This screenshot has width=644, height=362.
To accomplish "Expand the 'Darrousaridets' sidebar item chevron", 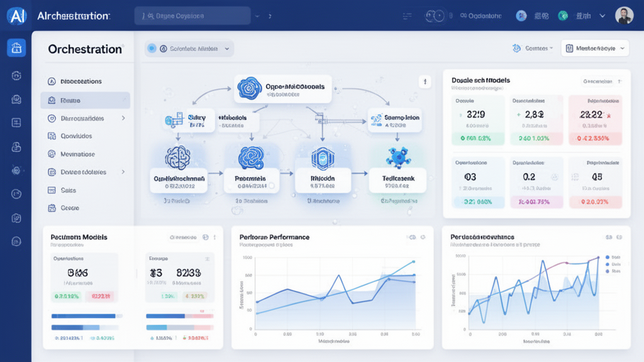I will tap(123, 118).
